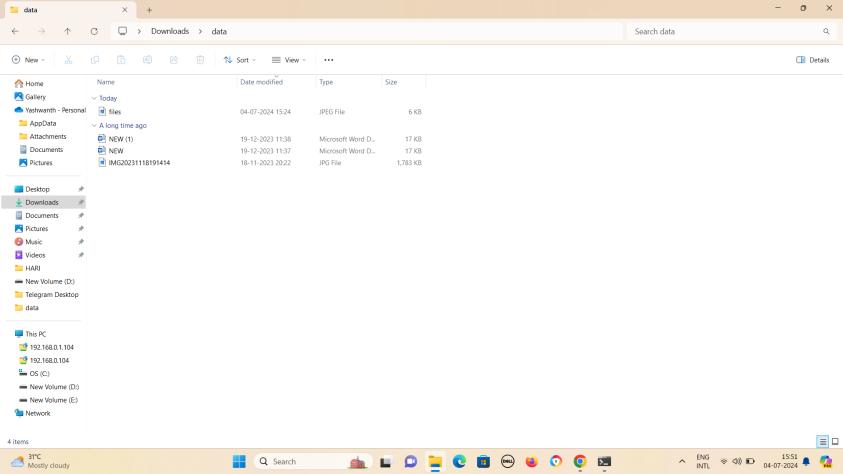Click the Search data field
843x474 pixels.
tap(731, 31)
